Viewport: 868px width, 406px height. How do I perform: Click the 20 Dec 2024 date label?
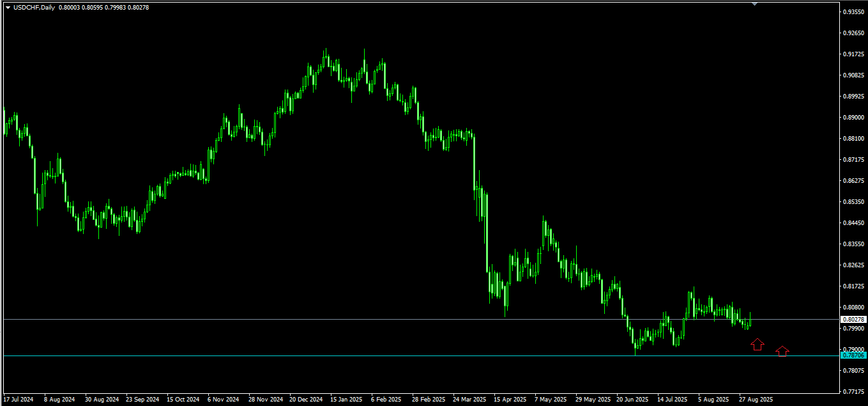(x=306, y=400)
